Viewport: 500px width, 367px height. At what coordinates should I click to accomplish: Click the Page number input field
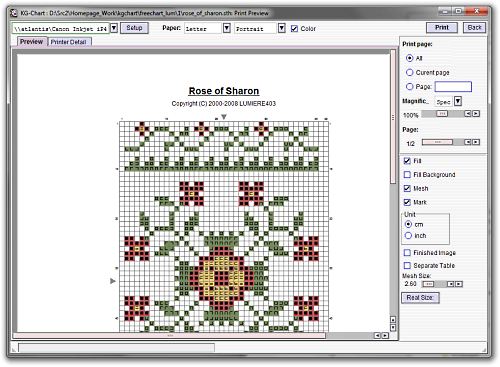(453, 87)
